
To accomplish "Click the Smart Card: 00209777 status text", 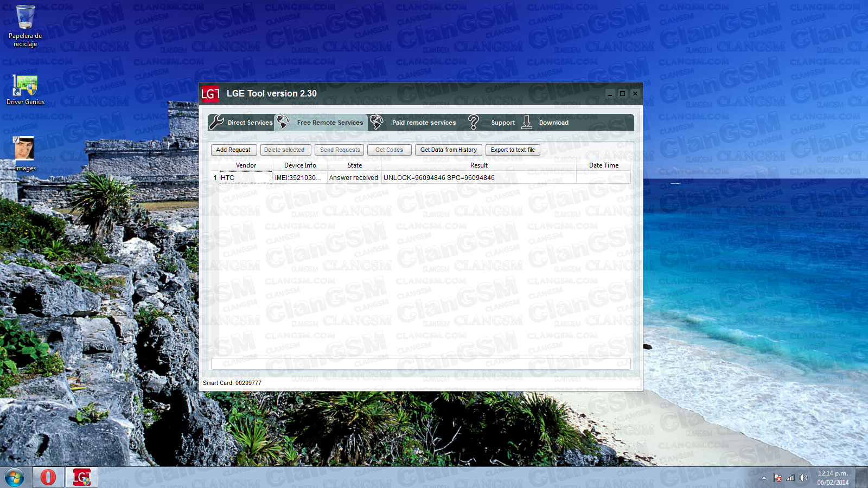I will pyautogui.click(x=232, y=383).
